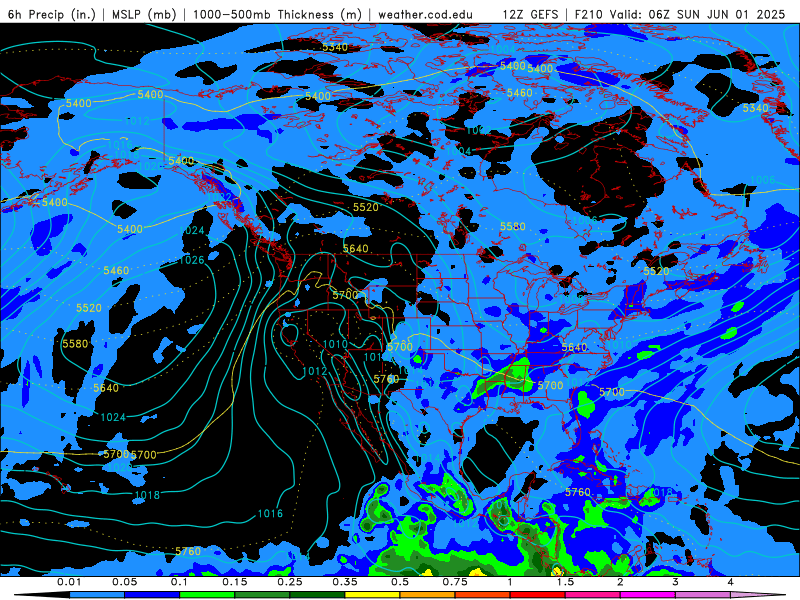Click the dark green 0.25–0.35 legend swatch

click(317, 595)
